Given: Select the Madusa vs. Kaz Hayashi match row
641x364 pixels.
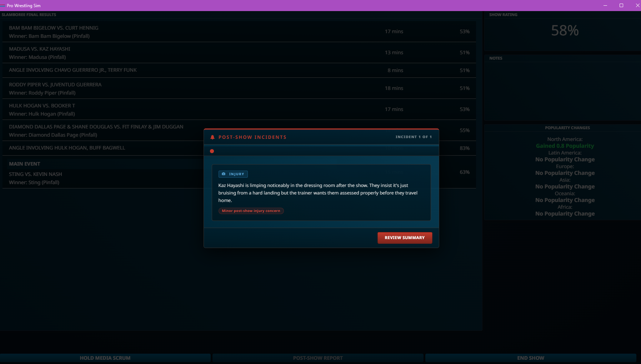Looking at the screenshot, I should (x=239, y=53).
